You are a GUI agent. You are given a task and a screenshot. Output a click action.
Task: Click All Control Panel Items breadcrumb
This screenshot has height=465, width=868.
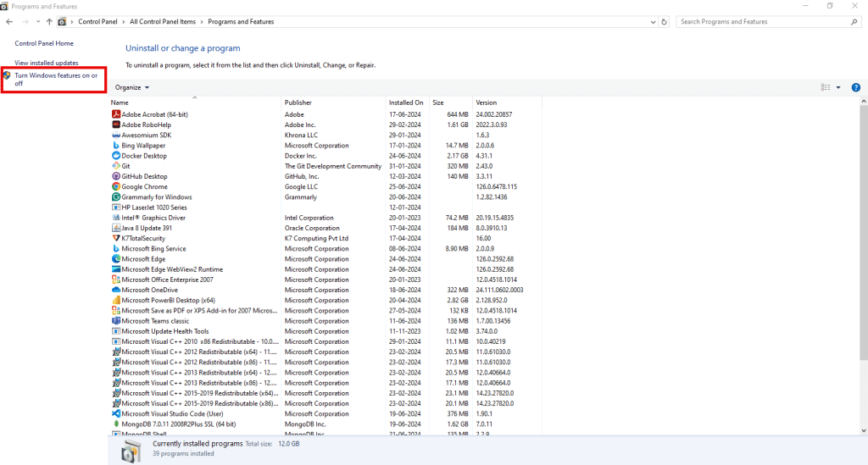163,21
